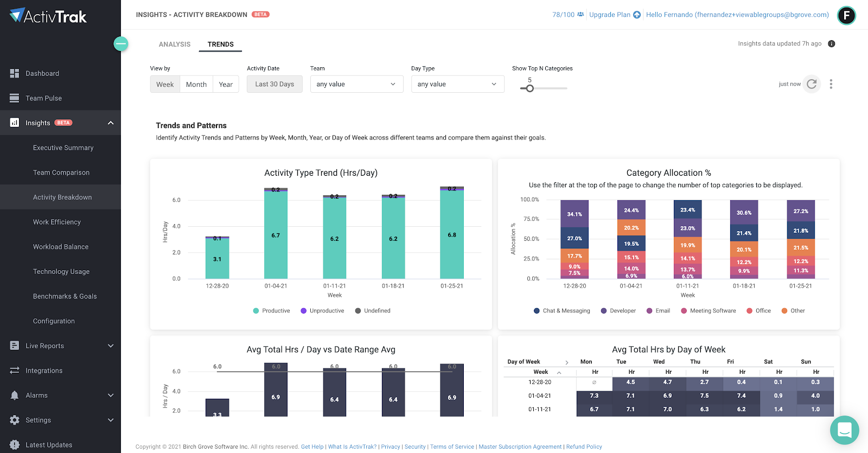The width and height of the screenshot is (868, 453).
Task: Toggle Other legend item
Action: [x=793, y=311]
